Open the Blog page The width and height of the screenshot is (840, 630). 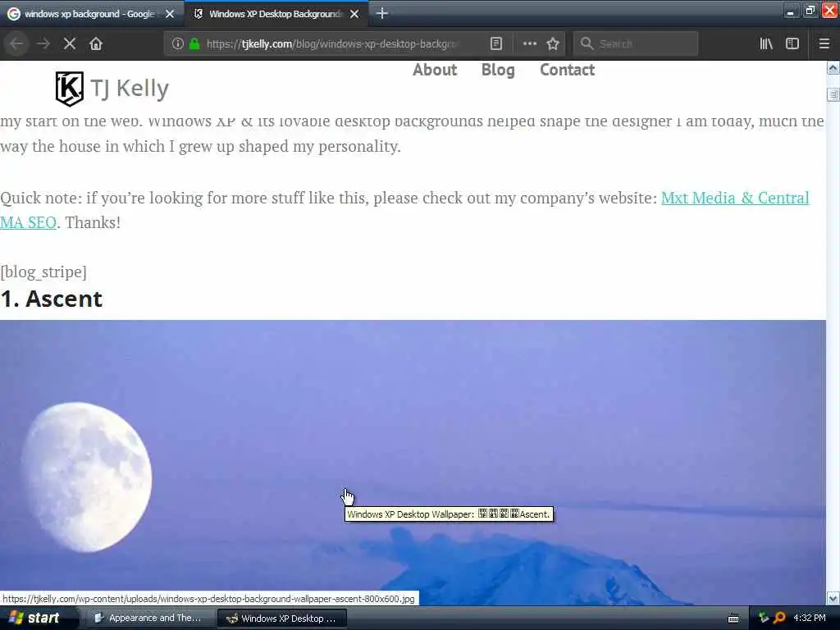498,70
